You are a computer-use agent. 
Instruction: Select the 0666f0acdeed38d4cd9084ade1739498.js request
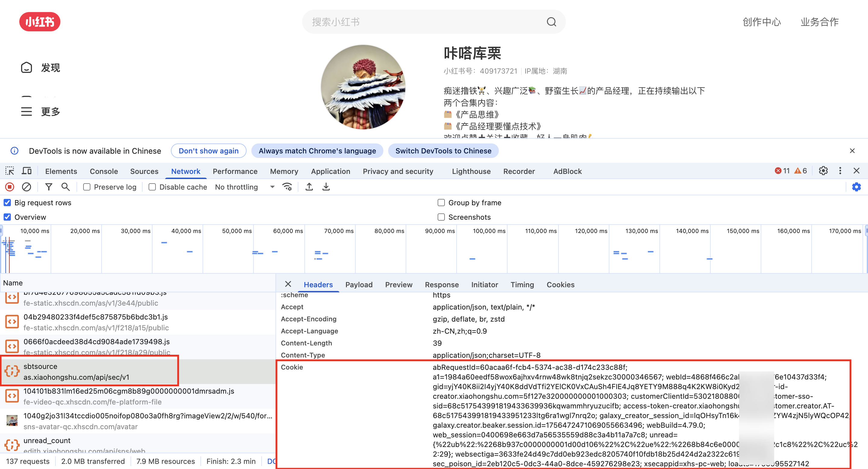tap(138, 346)
